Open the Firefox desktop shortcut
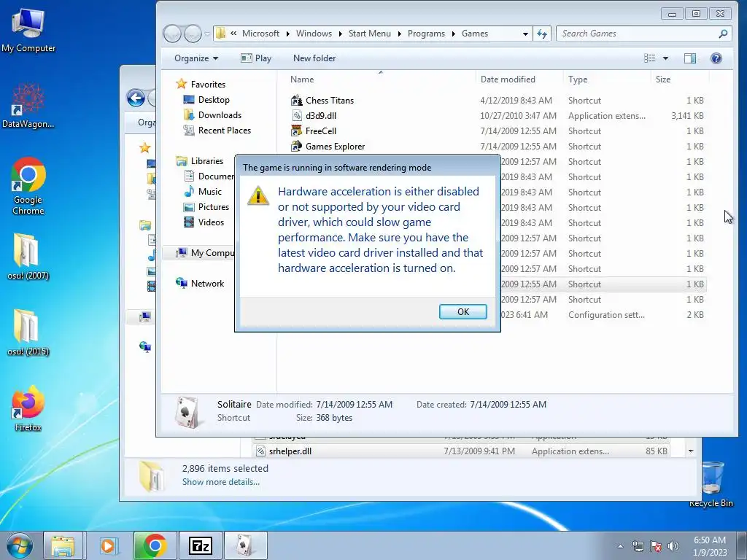 (28, 408)
